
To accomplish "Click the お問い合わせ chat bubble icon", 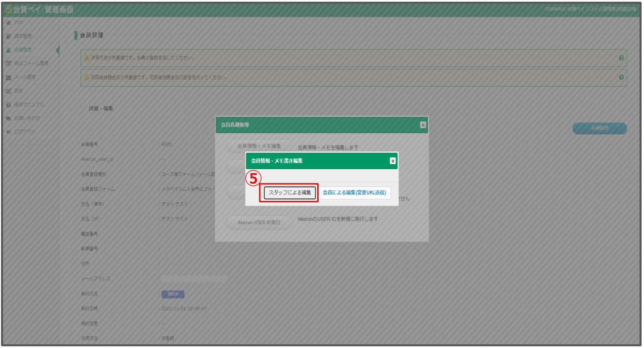I will click(x=9, y=119).
